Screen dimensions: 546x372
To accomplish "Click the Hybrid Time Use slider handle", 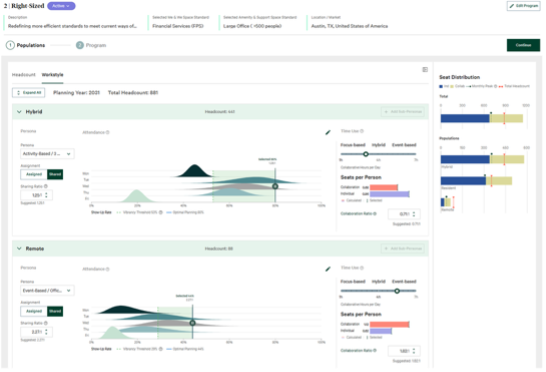I will [x=366, y=154].
